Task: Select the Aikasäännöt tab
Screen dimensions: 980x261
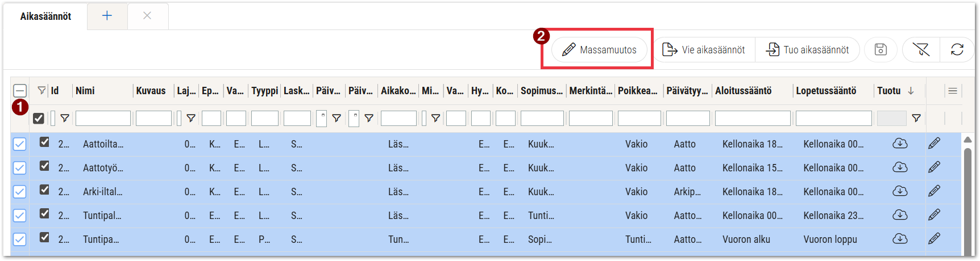Action: (45, 16)
